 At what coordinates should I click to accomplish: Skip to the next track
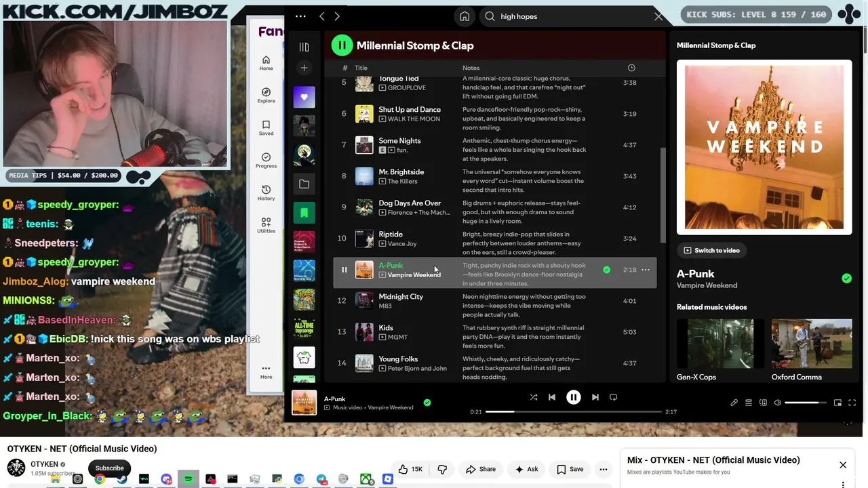[x=595, y=397]
